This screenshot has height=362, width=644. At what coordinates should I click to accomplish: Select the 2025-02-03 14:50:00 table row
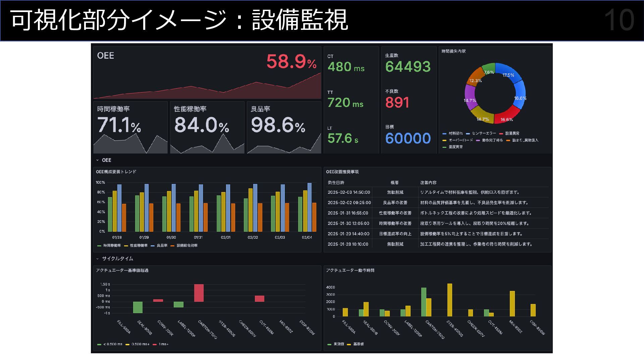349,192
